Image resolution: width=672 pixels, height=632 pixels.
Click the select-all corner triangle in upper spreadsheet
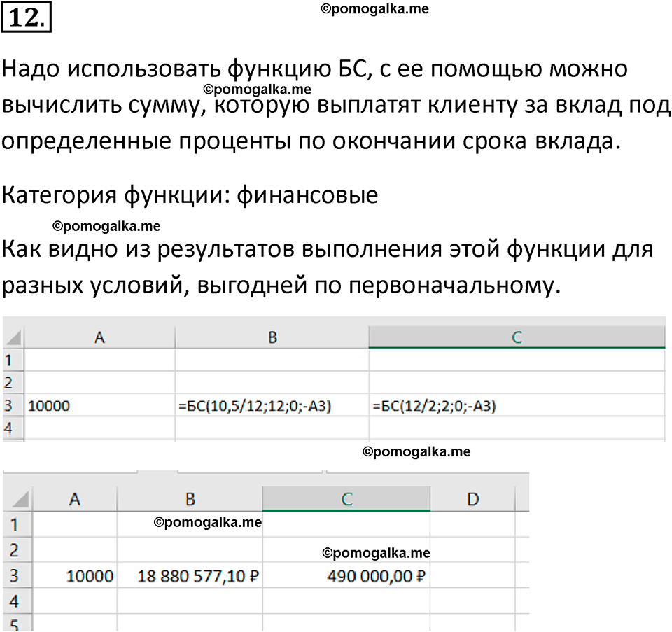tap(13, 337)
